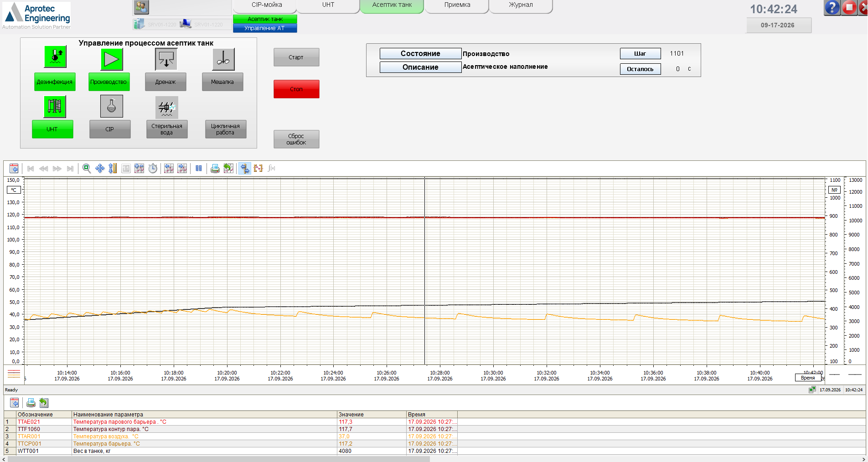868x462 pixels.
Task: Open the Журнал tab
Action: (x=521, y=6)
